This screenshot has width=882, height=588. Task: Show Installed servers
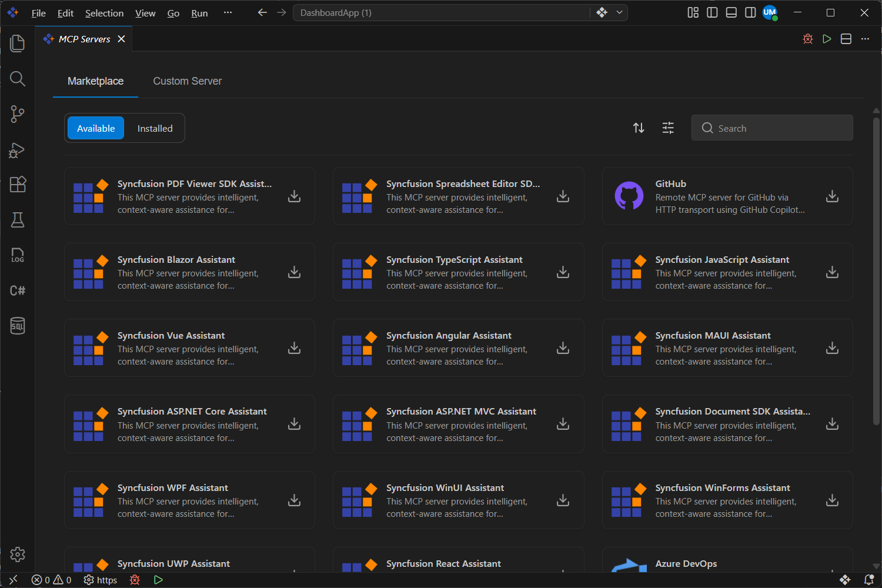coord(155,128)
